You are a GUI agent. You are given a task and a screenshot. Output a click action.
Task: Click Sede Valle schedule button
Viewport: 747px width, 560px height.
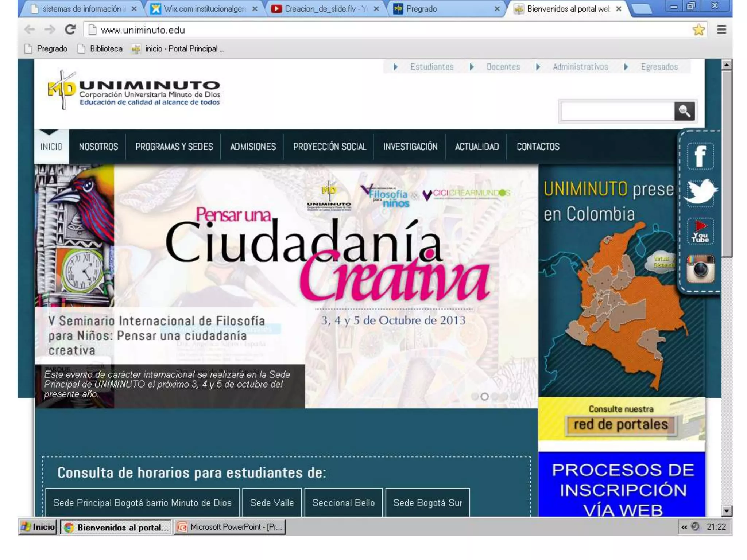tap(272, 503)
